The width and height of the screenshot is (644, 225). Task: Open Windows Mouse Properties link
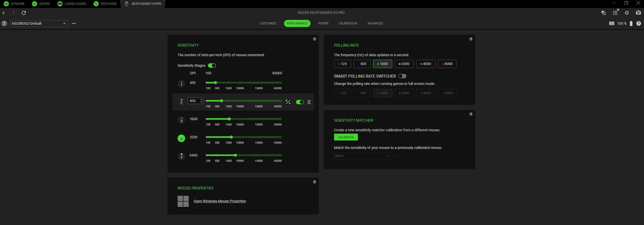click(x=219, y=201)
